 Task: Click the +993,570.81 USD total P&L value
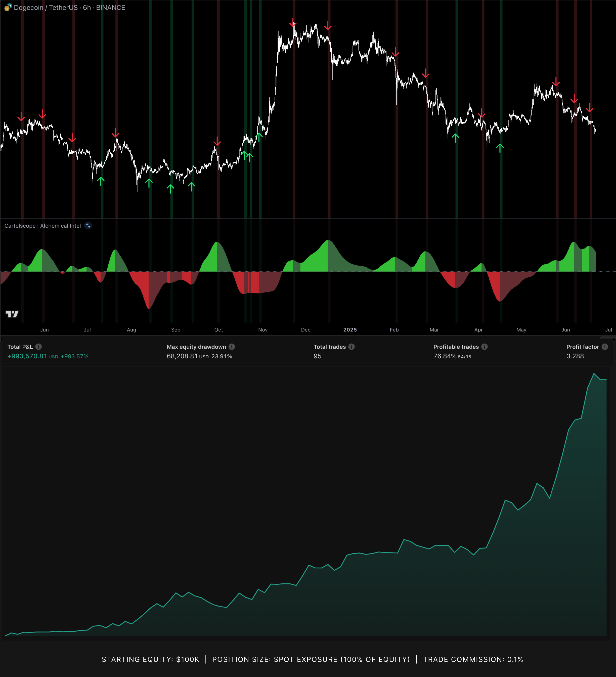pos(33,356)
